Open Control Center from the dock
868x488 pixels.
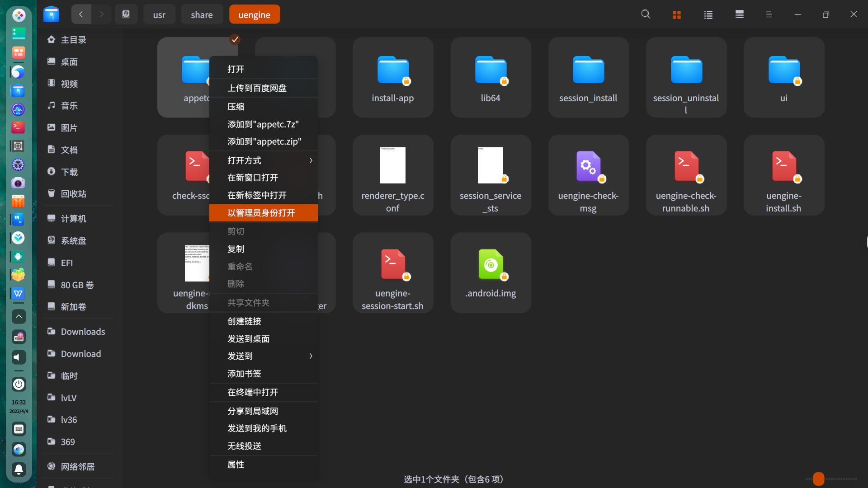click(x=18, y=165)
